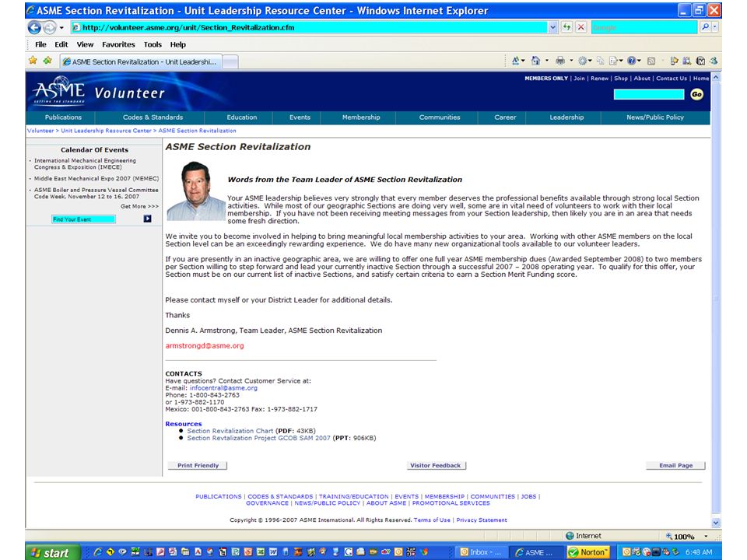Open the Leadership navigation tab
The image size is (747, 560).
point(566,117)
